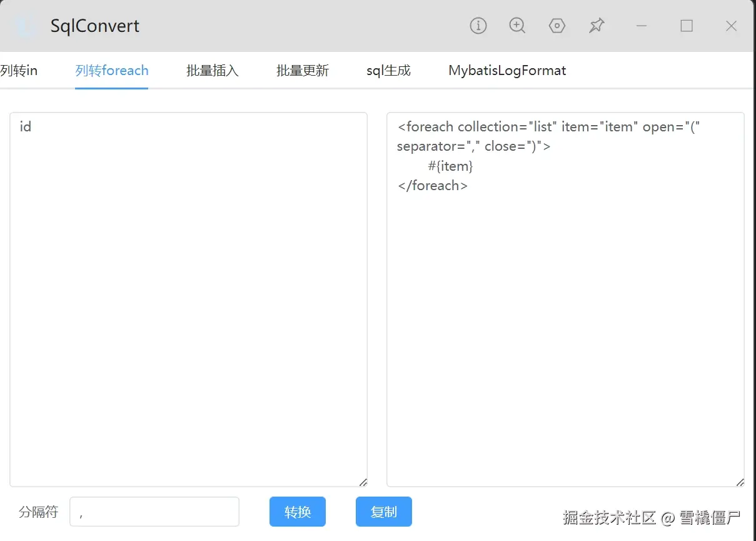Switch to the sql生成 tab
The height and width of the screenshot is (541, 756).
[x=388, y=70]
